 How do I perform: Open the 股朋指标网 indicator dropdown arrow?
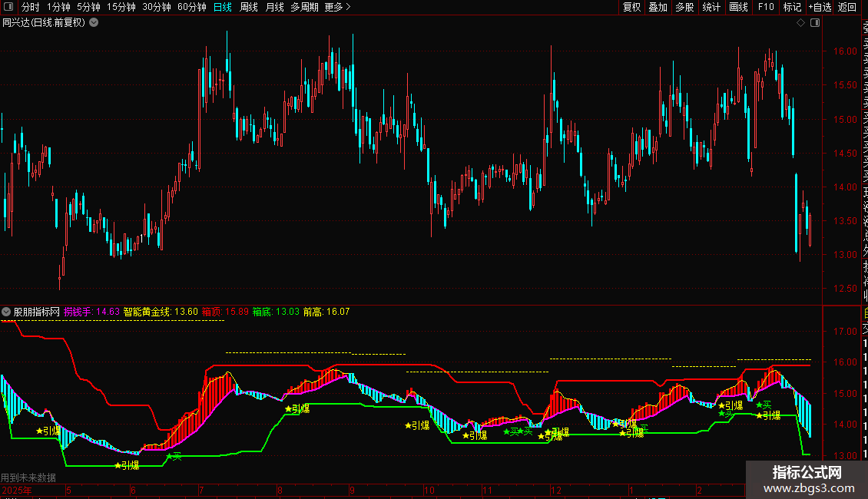[6, 312]
